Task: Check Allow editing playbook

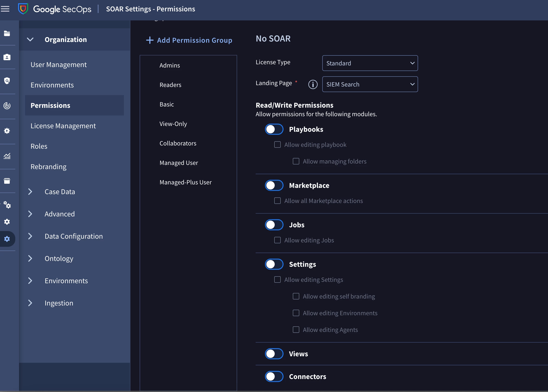Action: tap(277, 145)
